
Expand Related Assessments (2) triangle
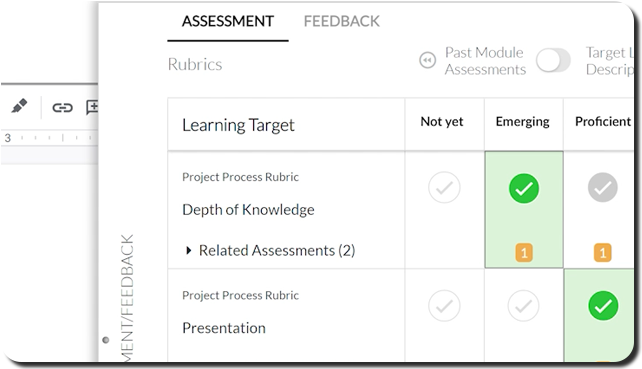click(188, 250)
